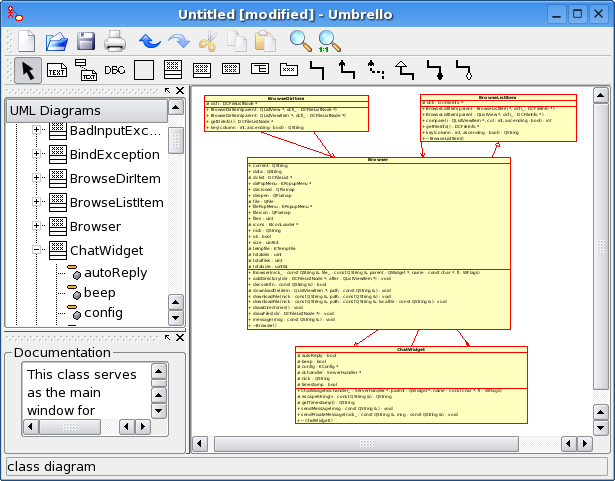The width and height of the screenshot is (615, 481).
Task: Click the printer icon to print
Action: [x=115, y=41]
